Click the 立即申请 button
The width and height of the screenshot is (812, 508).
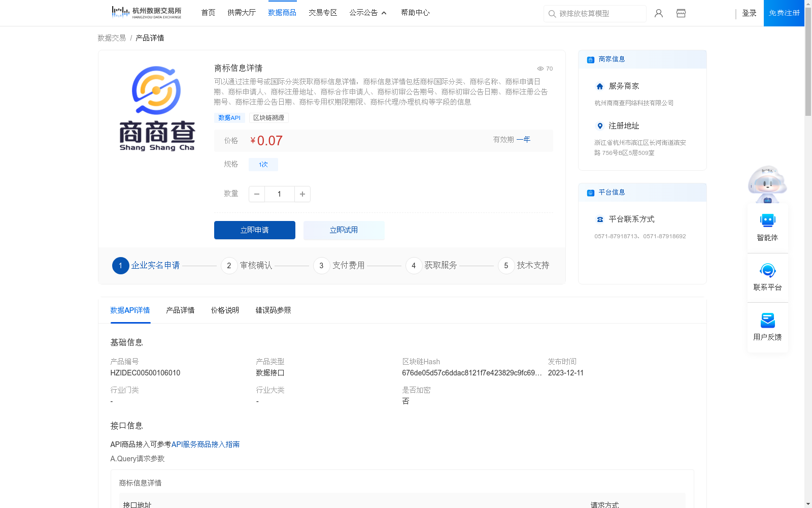(x=255, y=230)
